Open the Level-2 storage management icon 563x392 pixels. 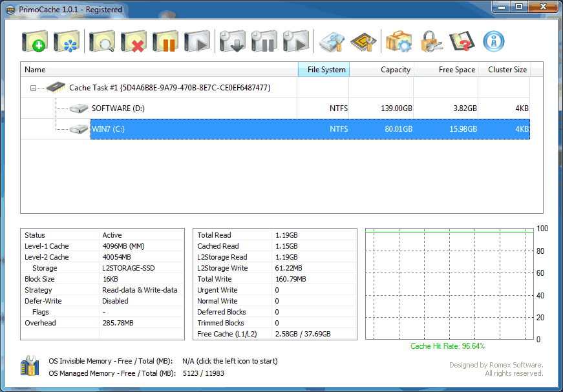click(x=332, y=41)
